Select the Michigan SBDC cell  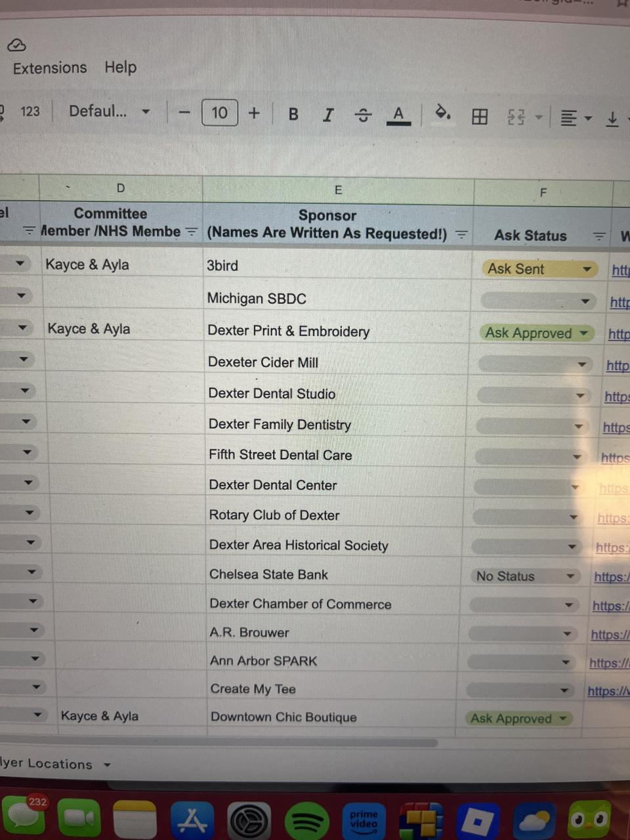[x=337, y=298]
